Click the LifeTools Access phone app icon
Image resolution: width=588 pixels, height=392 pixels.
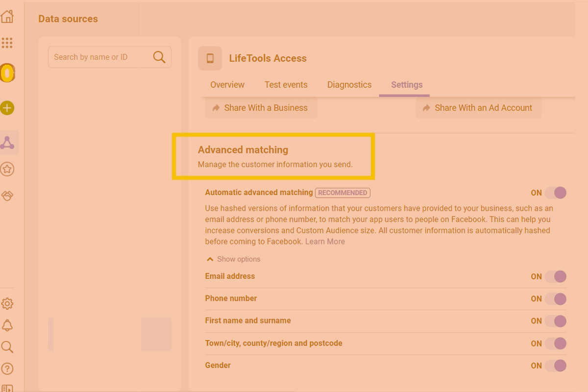point(210,58)
